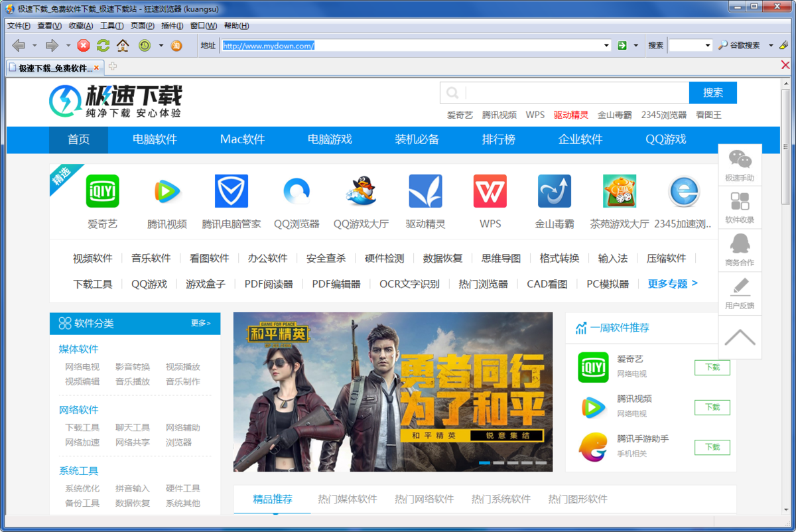
Task: Close the 极速下载 browser tab
Action: point(96,68)
